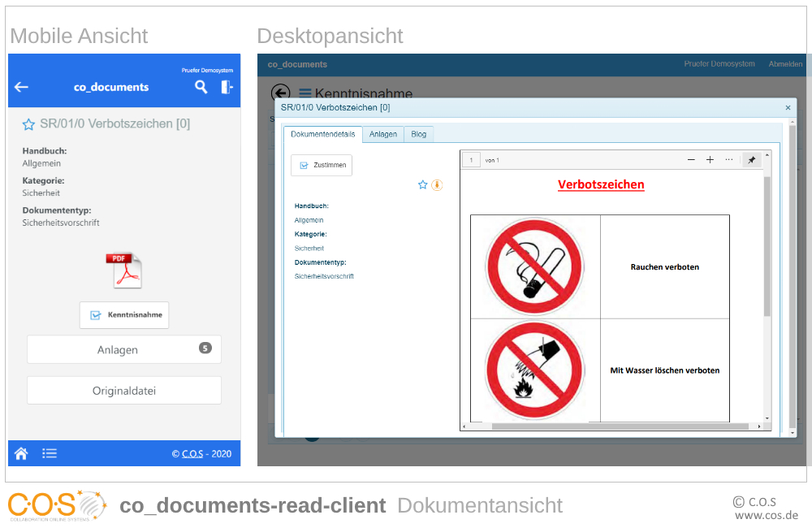Open Anlagen section in mobile view
The width and height of the screenshot is (812, 528).
tap(124, 350)
